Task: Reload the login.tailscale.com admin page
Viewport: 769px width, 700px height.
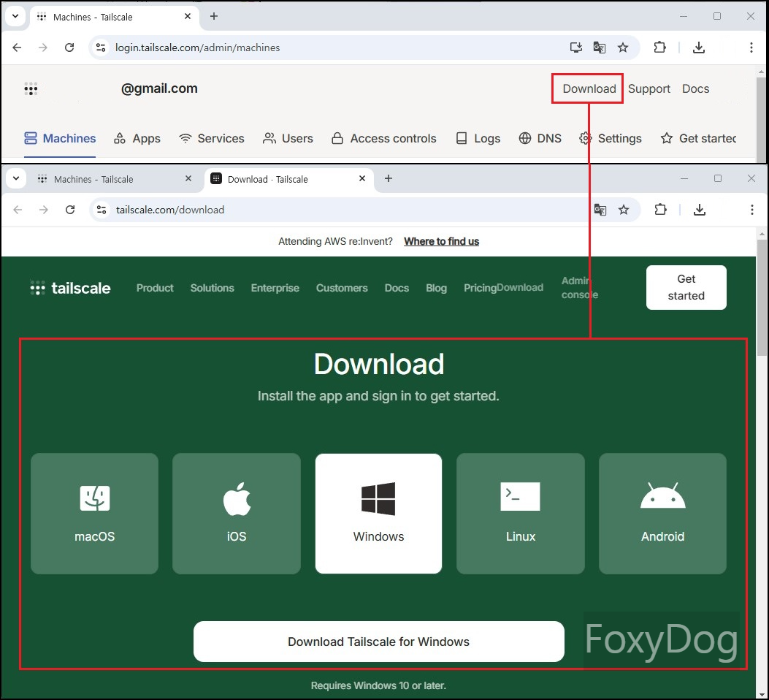Action: pos(69,47)
